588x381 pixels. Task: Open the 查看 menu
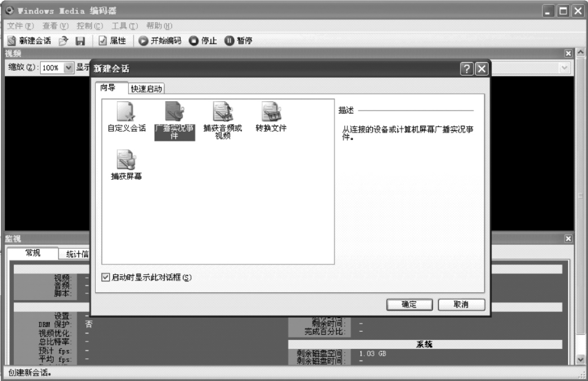56,26
